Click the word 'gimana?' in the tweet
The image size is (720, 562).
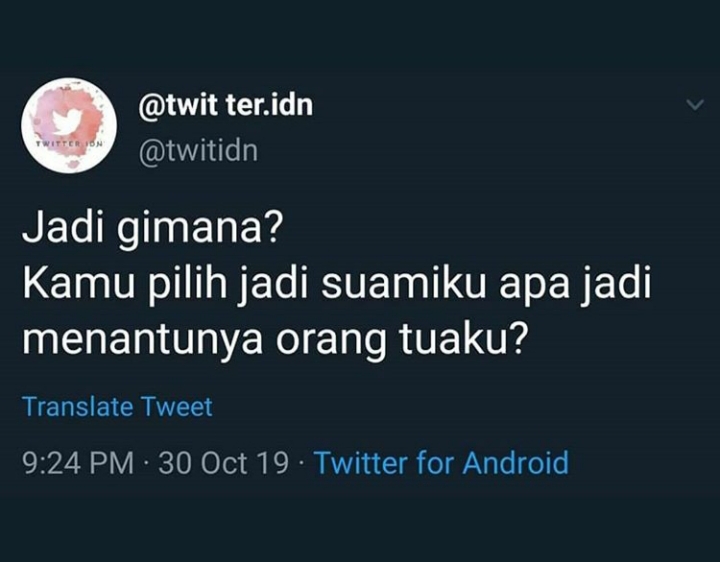(x=198, y=230)
